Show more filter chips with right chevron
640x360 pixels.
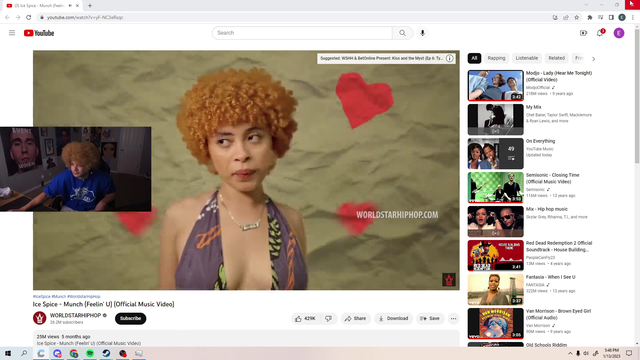click(x=593, y=59)
